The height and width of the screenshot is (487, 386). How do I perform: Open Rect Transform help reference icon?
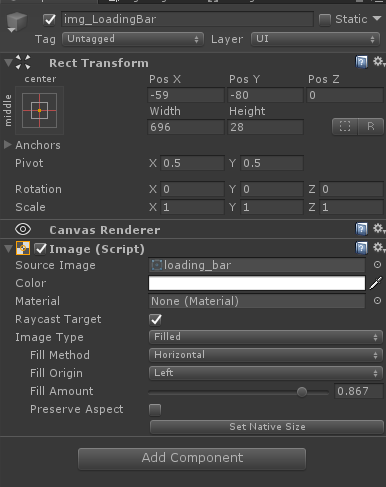(x=361, y=62)
